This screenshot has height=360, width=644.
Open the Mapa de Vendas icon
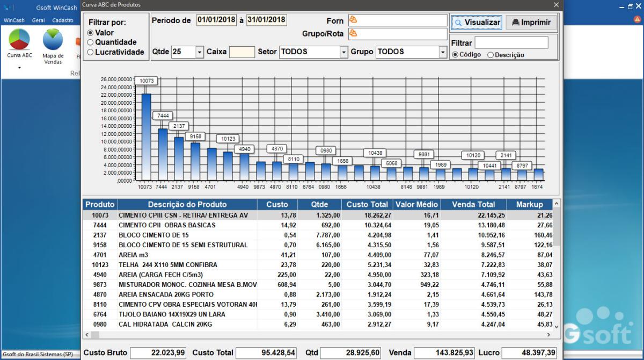[53, 40]
